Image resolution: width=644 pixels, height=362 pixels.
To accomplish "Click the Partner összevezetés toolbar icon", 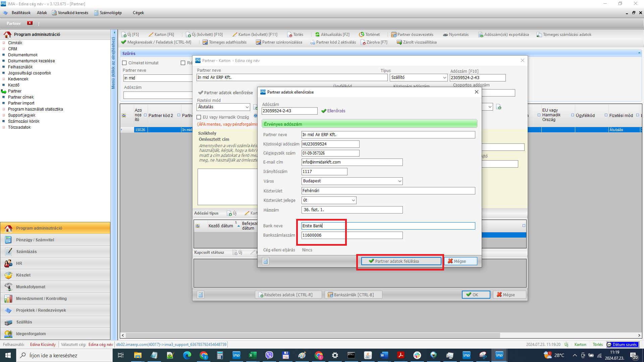I will click(393, 35).
